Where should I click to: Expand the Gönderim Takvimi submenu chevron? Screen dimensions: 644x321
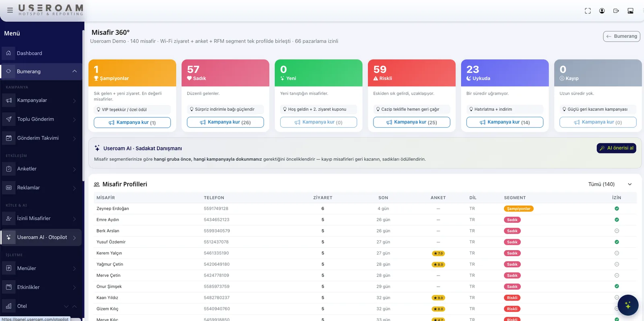point(74,139)
